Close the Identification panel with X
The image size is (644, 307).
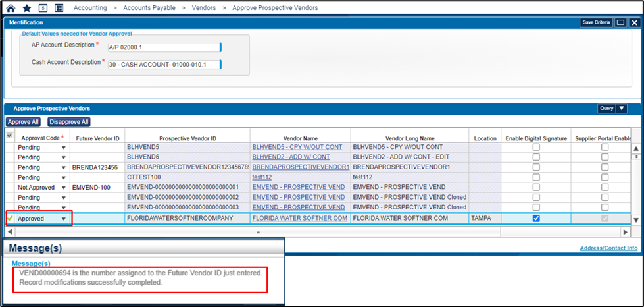coord(633,22)
